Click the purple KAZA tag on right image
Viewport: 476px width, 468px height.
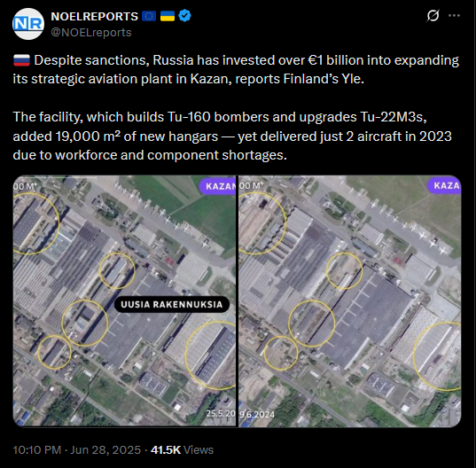pyautogui.click(x=444, y=185)
